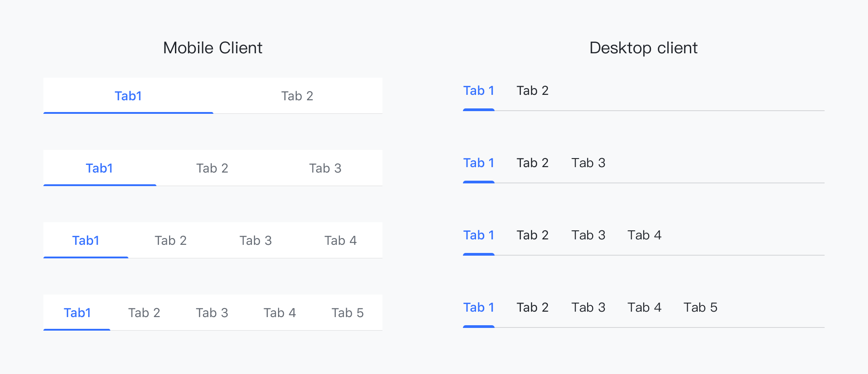Select Tab 1 in the desktop four-tab group
Viewport: 868px width, 374px height.
[x=479, y=235]
